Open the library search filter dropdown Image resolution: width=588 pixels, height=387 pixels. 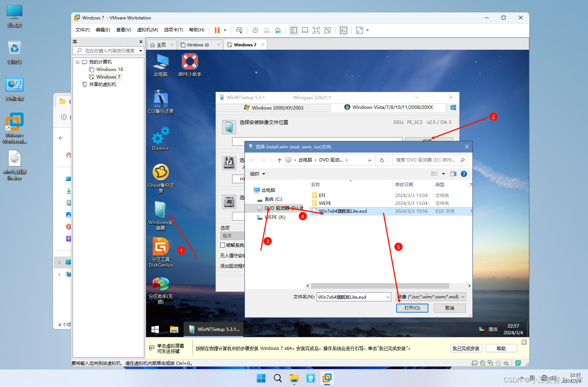[x=141, y=50]
